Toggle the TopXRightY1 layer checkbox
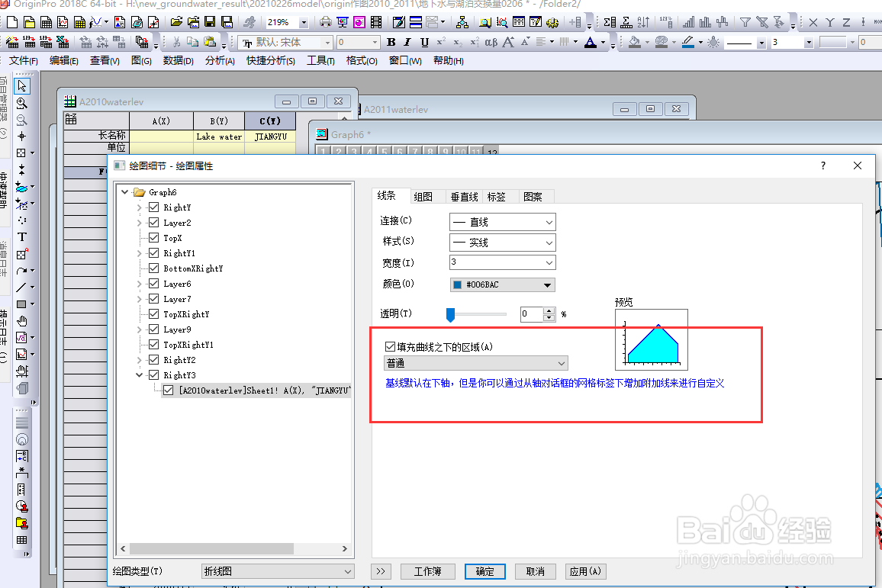The width and height of the screenshot is (882, 588). (x=153, y=345)
